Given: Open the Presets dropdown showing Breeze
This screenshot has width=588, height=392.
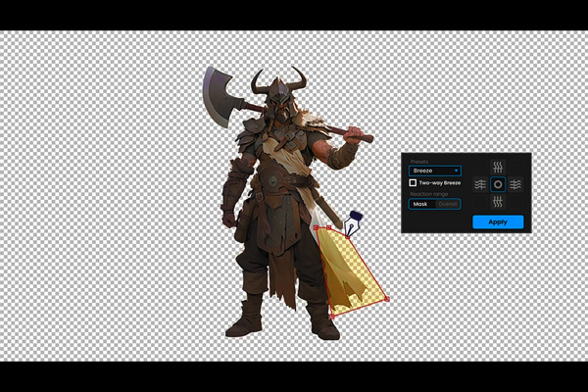Looking at the screenshot, I should click(x=435, y=171).
